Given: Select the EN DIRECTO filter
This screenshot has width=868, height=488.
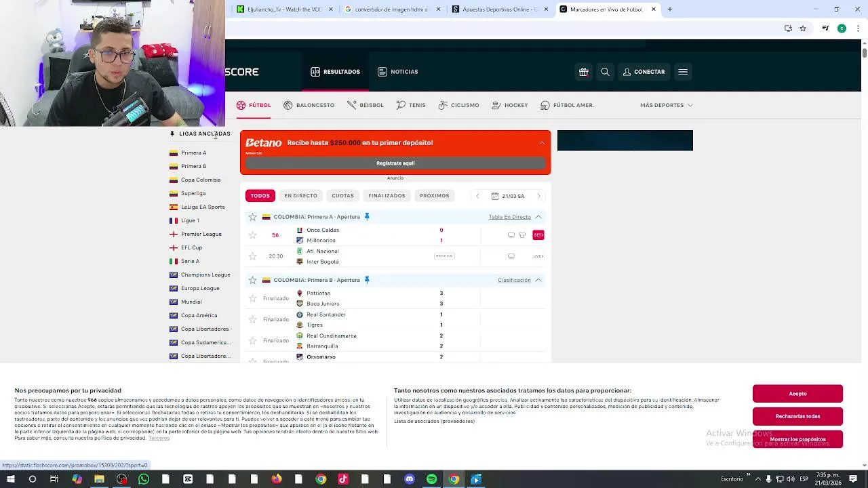Looking at the screenshot, I should click(300, 196).
